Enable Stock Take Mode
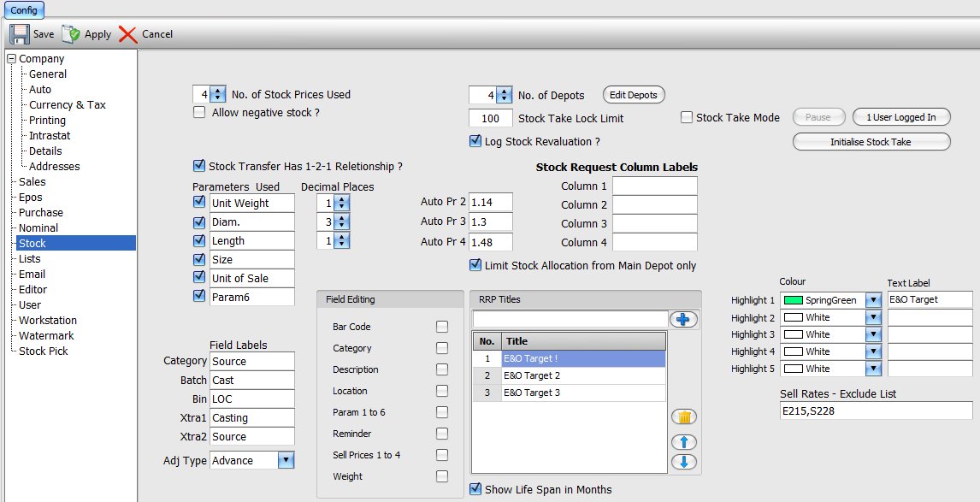Image resolution: width=980 pixels, height=502 pixels. tap(685, 117)
